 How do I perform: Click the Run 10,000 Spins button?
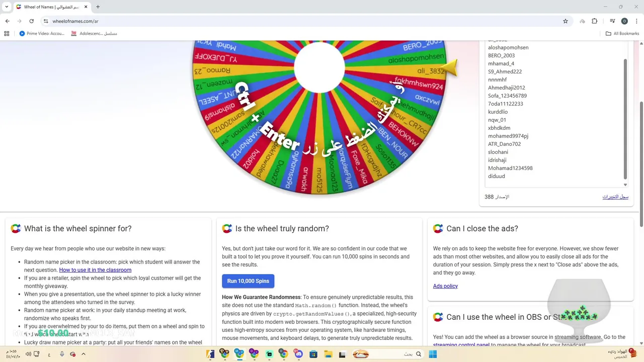click(x=248, y=281)
